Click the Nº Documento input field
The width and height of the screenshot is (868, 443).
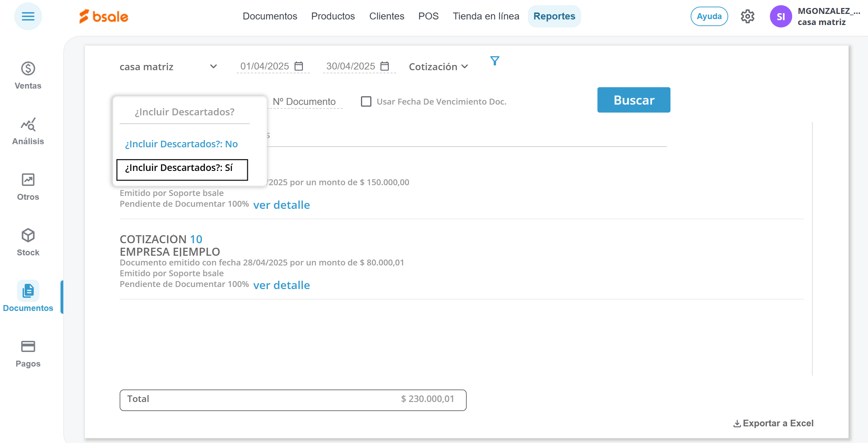coord(305,101)
